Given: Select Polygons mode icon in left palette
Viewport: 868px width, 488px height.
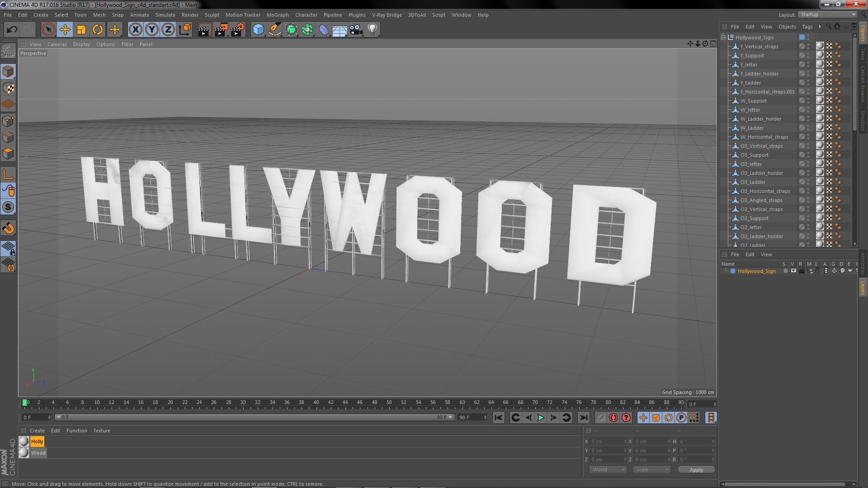Looking at the screenshot, I should [x=8, y=154].
